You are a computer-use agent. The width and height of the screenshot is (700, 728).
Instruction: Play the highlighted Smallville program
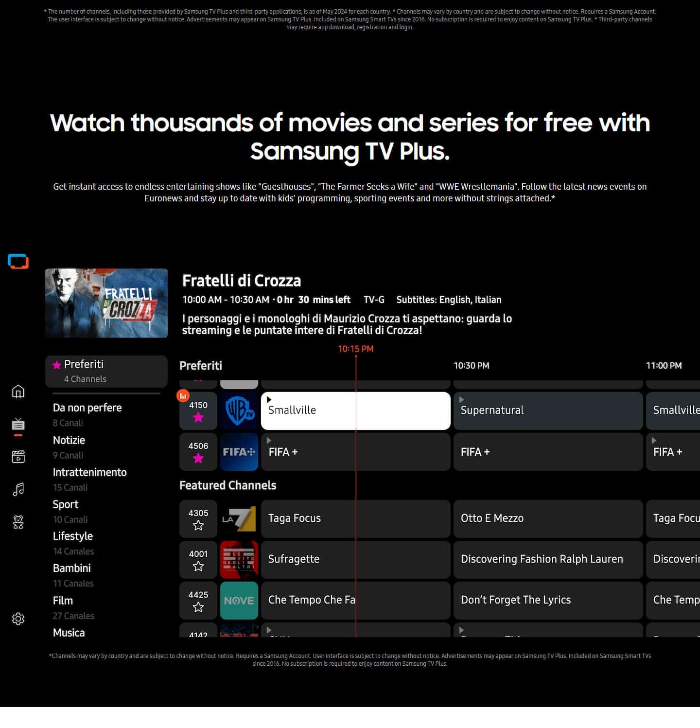point(356,410)
